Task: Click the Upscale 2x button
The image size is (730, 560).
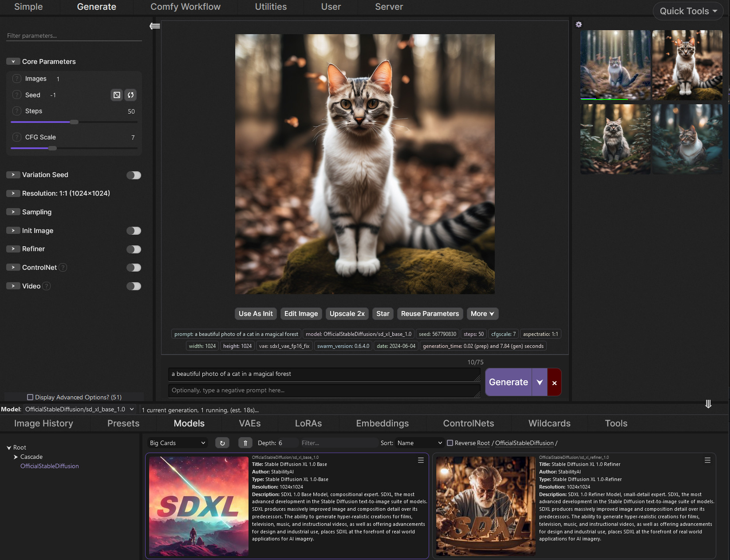Action: (347, 314)
